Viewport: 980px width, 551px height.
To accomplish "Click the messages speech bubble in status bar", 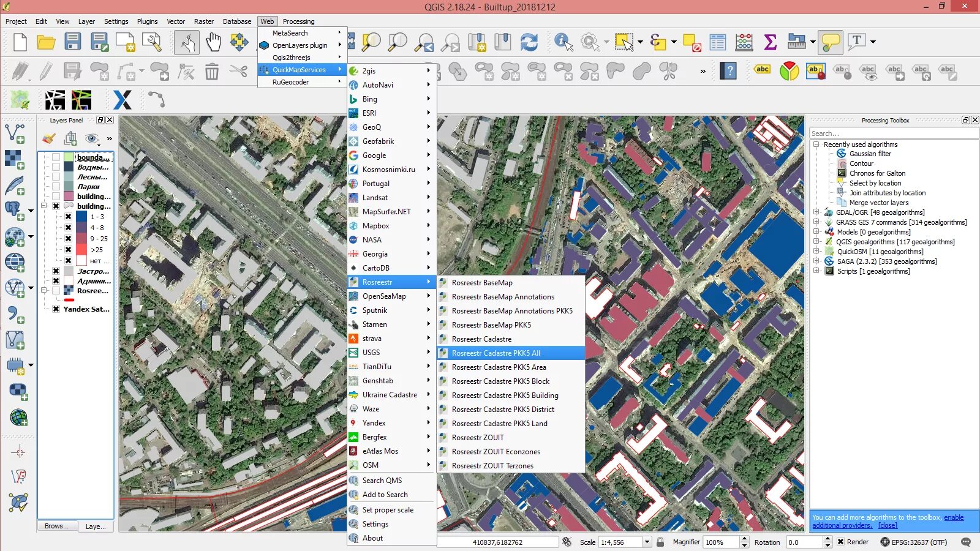I will 966,542.
